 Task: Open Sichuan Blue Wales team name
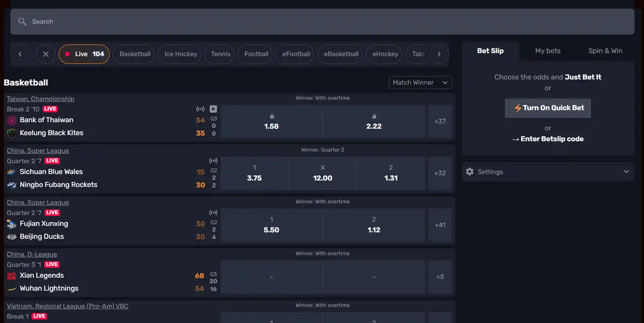(51, 172)
